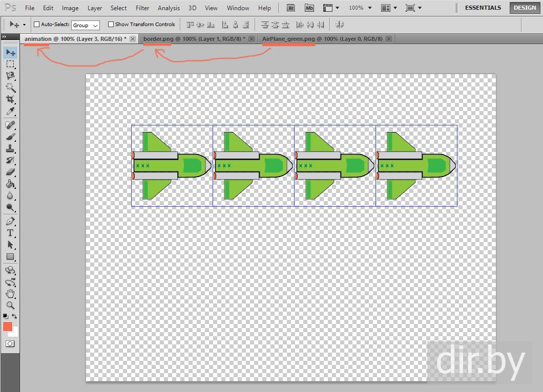The height and width of the screenshot is (392, 543).
Task: Select the Crop tool
Action: click(10, 99)
